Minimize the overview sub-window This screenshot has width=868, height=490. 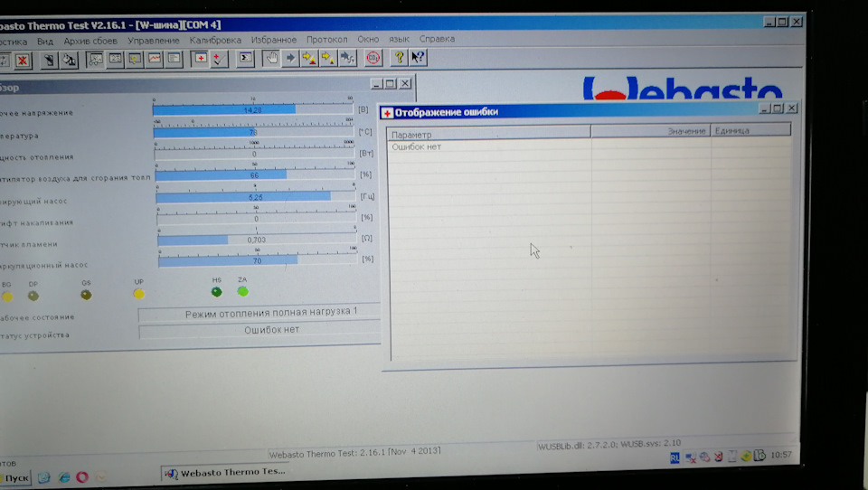[x=376, y=83]
